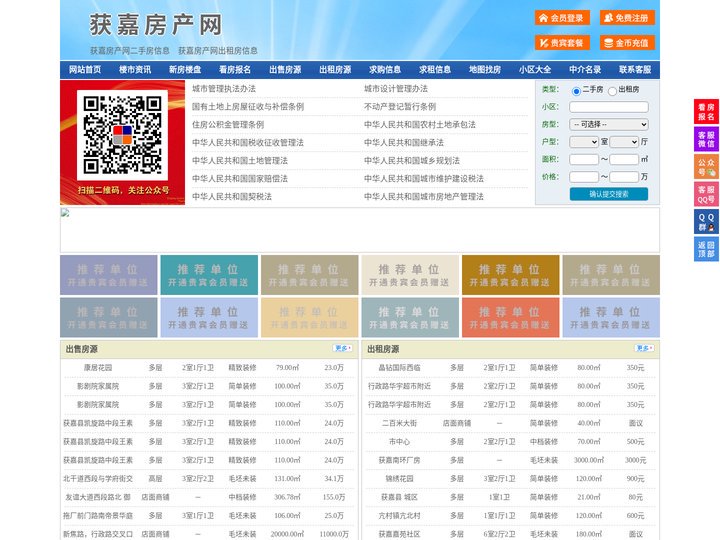Open 城市设计管理办法 article link
Screen dimensions: 720x540
click(396, 89)
